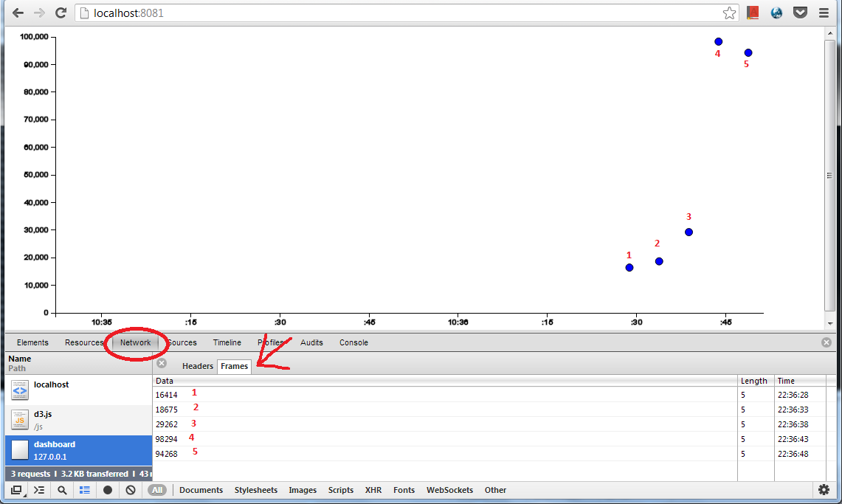The height and width of the screenshot is (504, 842).
Task: Toggle the dock-to-window icon
Action: 17,490
